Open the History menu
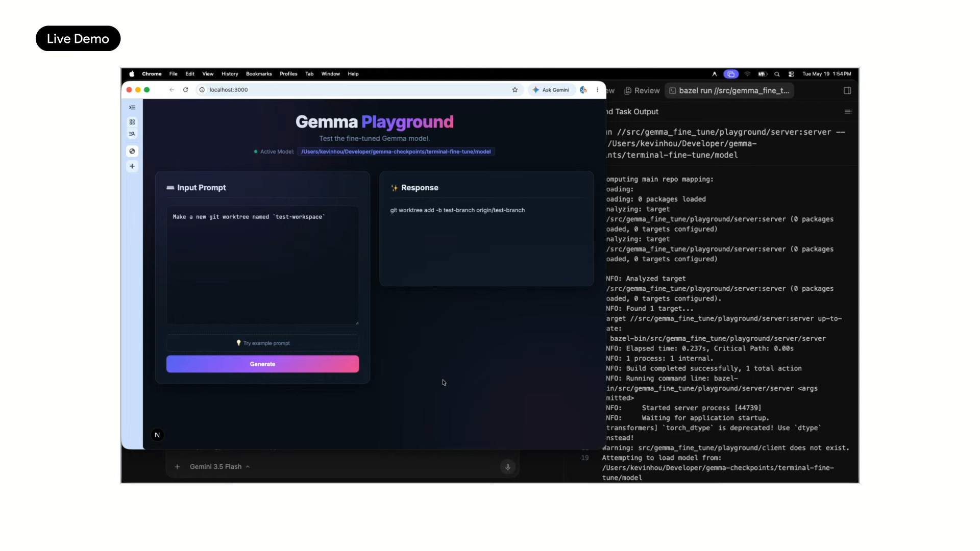The height and width of the screenshot is (551, 980). [230, 74]
